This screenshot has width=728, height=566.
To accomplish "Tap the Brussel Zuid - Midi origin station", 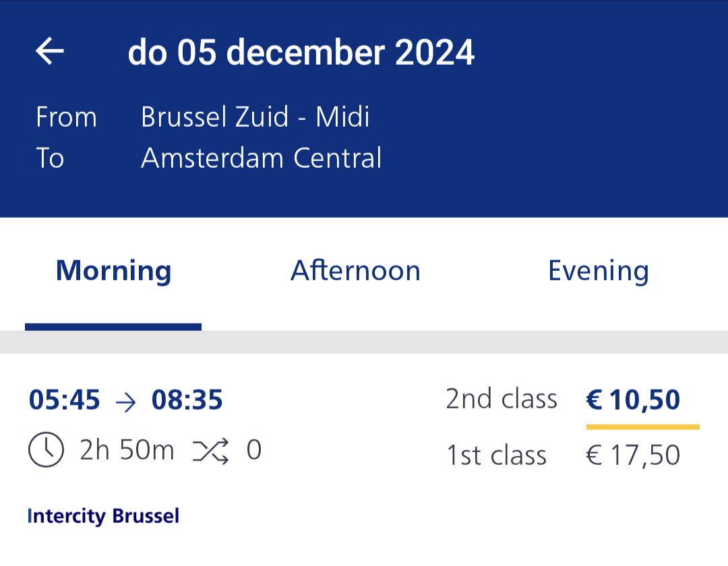I will pyautogui.click(x=255, y=117).
